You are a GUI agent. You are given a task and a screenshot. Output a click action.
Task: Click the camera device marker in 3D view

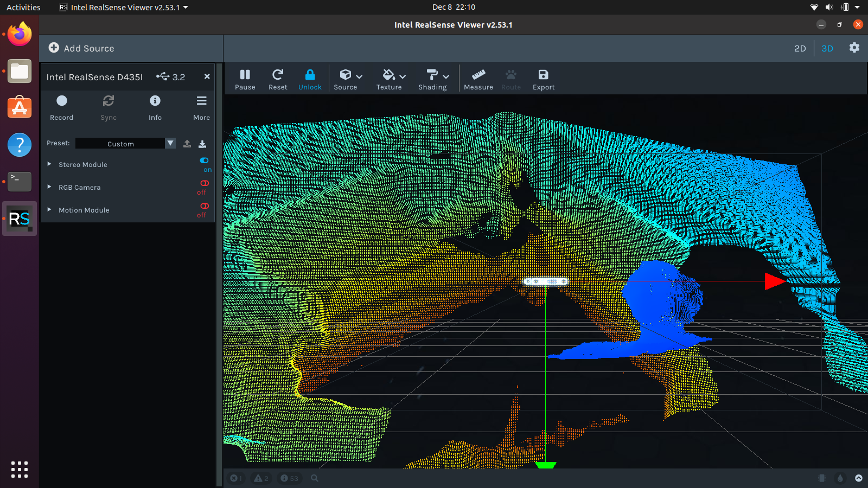tap(546, 281)
